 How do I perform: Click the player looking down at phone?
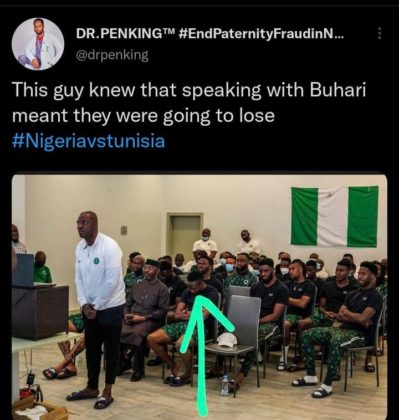pyautogui.click(x=185, y=327)
